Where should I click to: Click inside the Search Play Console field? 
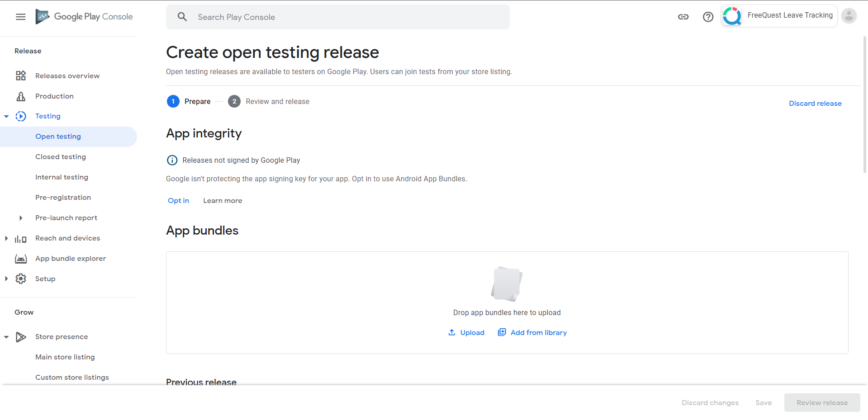[x=317, y=17]
